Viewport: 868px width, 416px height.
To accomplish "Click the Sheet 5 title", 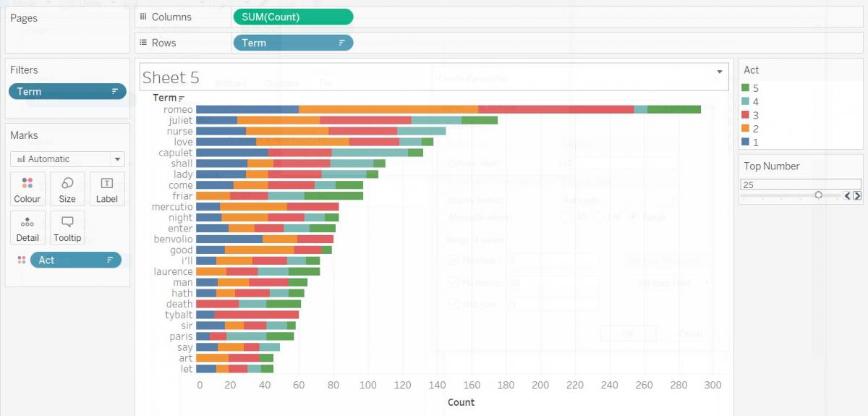I will click(x=171, y=77).
